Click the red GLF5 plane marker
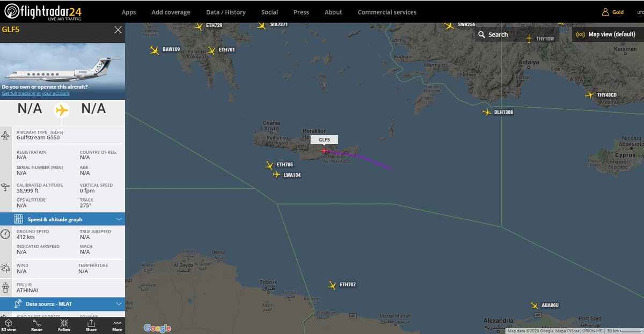 pos(324,151)
